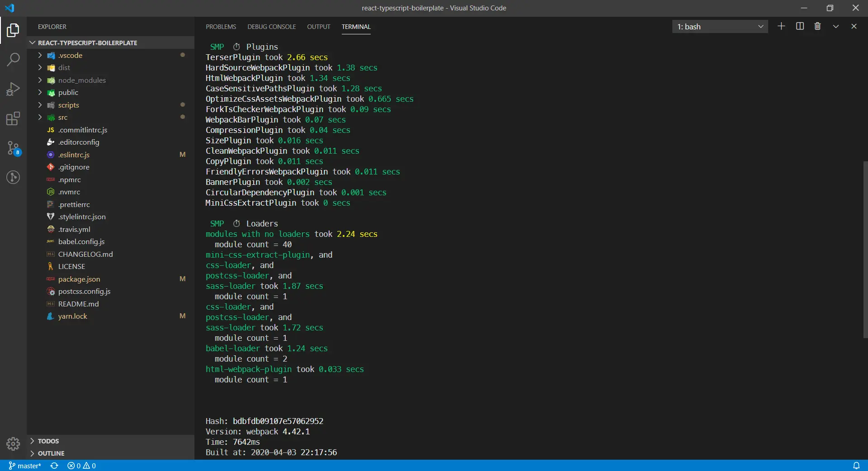The image size is (868, 471).
Task: Click the 'HtmlWebpackPlugin took 1.34 secs' line
Action: [278, 78]
